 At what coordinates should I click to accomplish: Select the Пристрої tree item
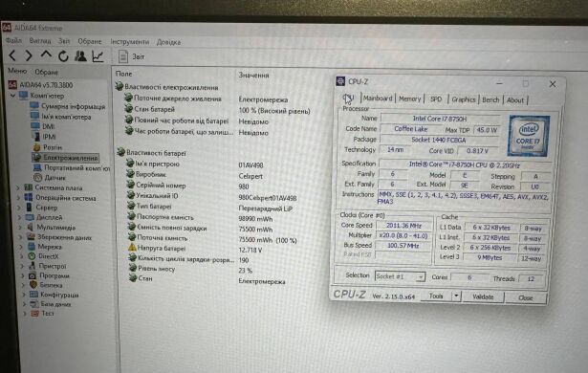[x=53, y=266]
